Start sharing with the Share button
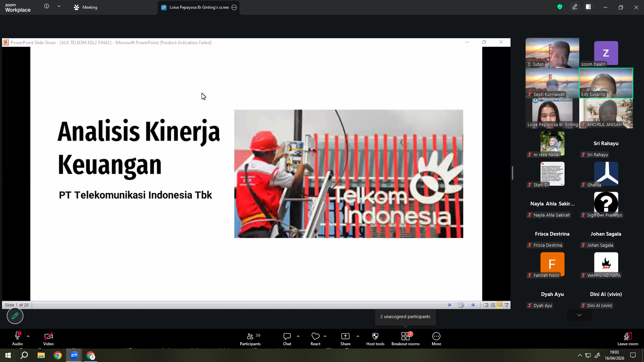 [x=345, y=339]
